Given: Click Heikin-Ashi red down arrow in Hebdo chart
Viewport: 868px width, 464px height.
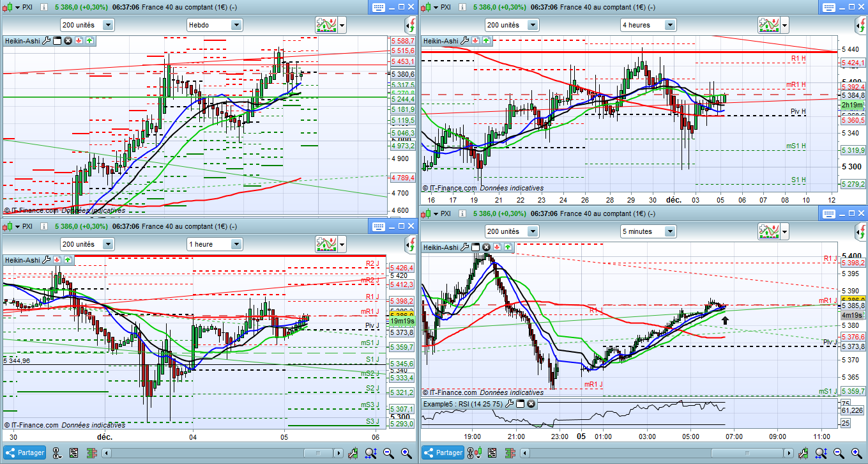Looking at the screenshot, I should pos(79,41).
